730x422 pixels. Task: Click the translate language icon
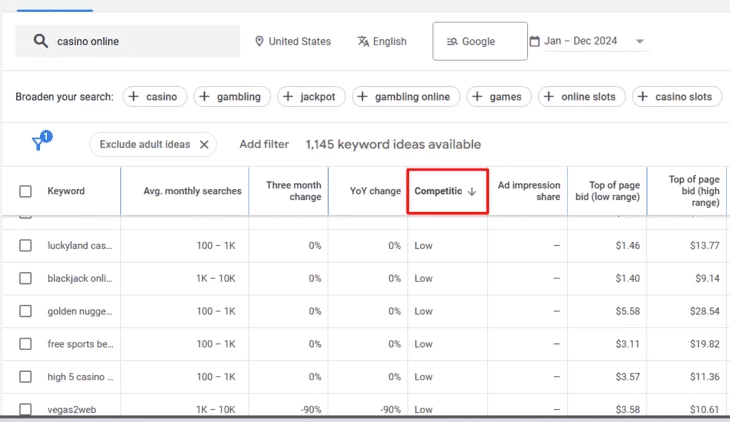click(363, 41)
